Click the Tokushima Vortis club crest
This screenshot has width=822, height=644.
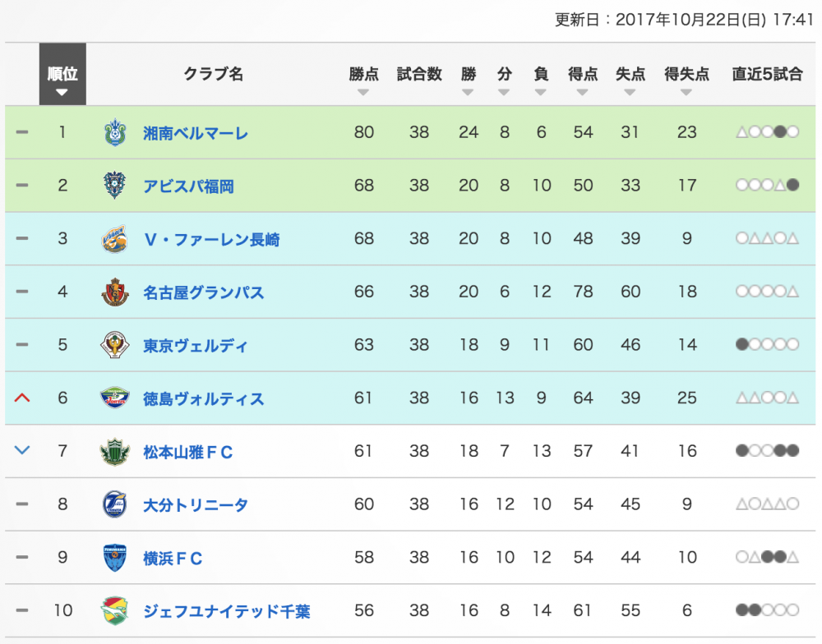(x=115, y=398)
